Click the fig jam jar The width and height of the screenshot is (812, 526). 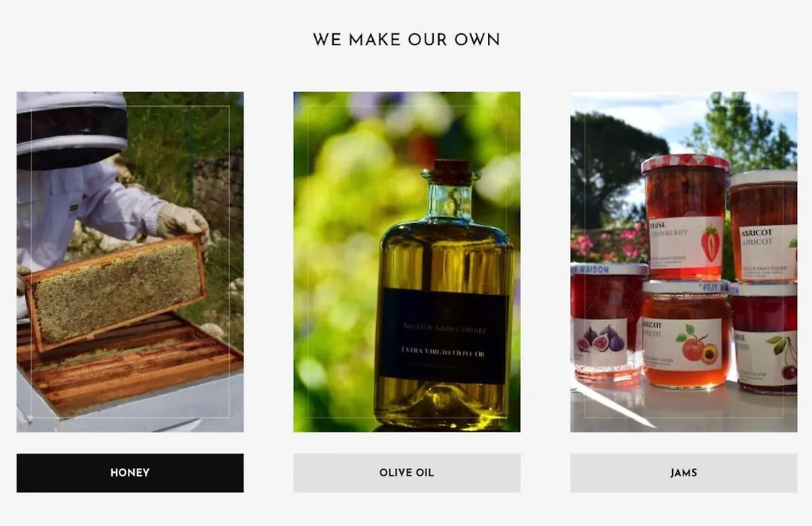(x=606, y=324)
